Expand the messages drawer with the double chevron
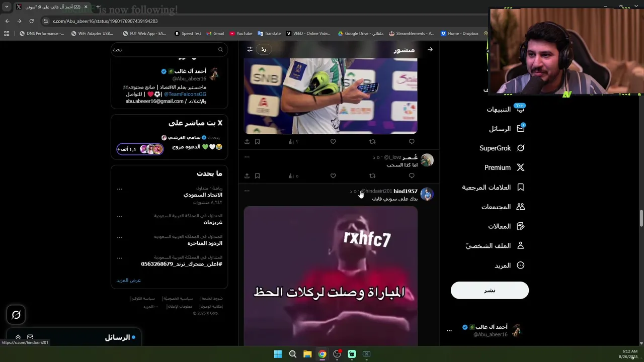Screen dimensions: 644x362 tap(18, 337)
